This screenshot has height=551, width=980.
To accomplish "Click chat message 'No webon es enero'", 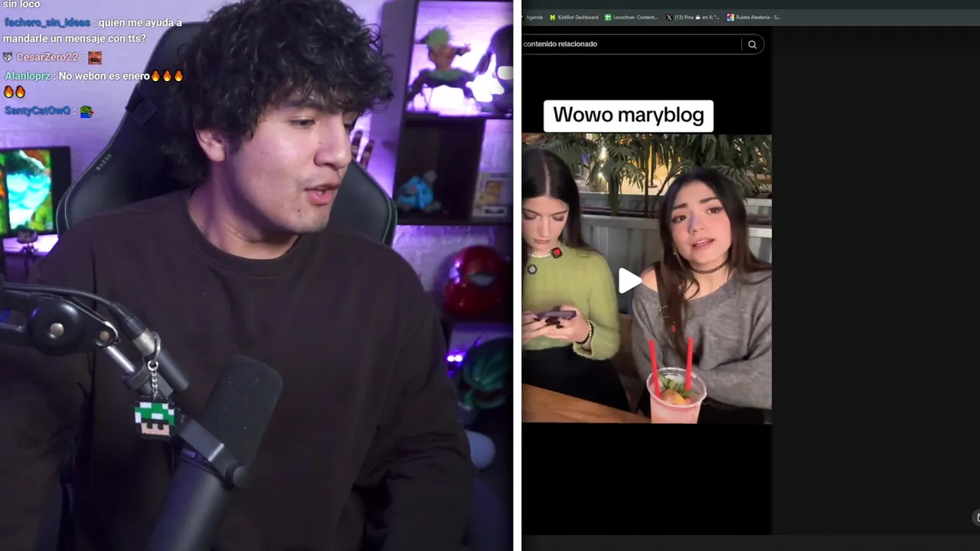I will [104, 76].
